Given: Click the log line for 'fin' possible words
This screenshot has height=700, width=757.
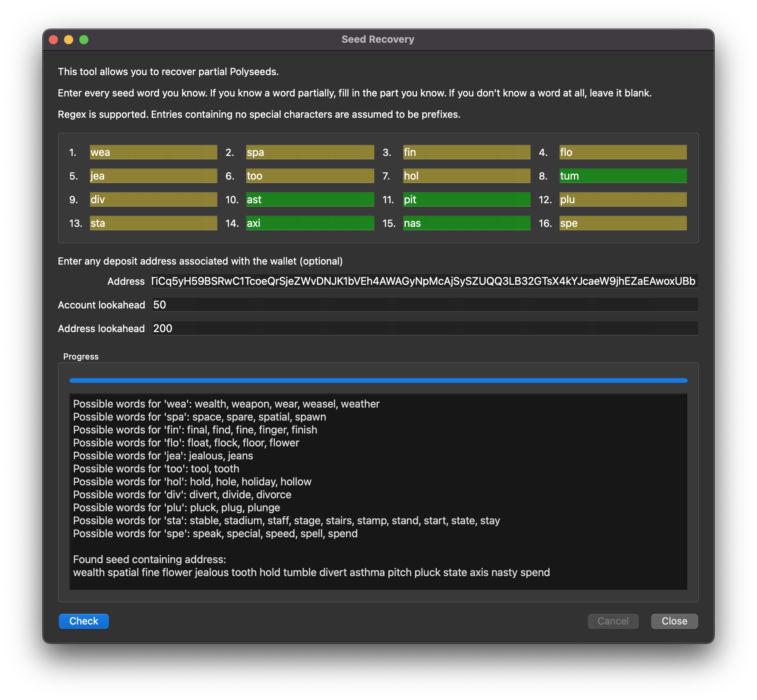Looking at the screenshot, I should point(195,430).
